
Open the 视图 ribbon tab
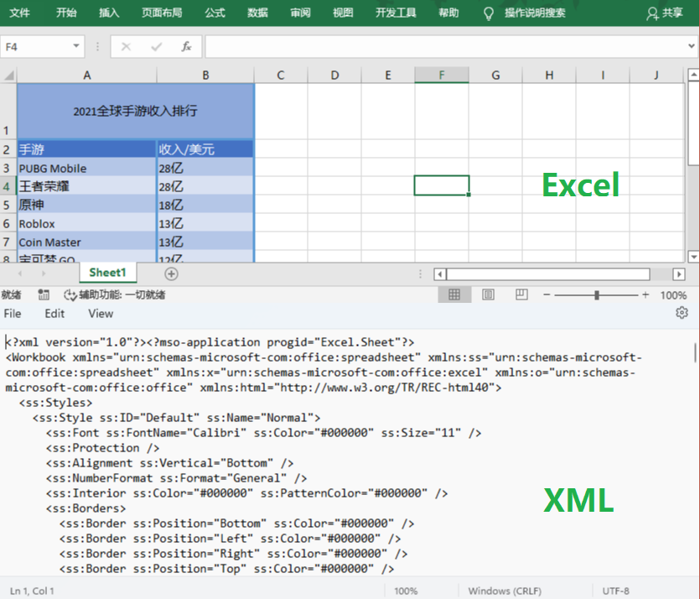[343, 13]
